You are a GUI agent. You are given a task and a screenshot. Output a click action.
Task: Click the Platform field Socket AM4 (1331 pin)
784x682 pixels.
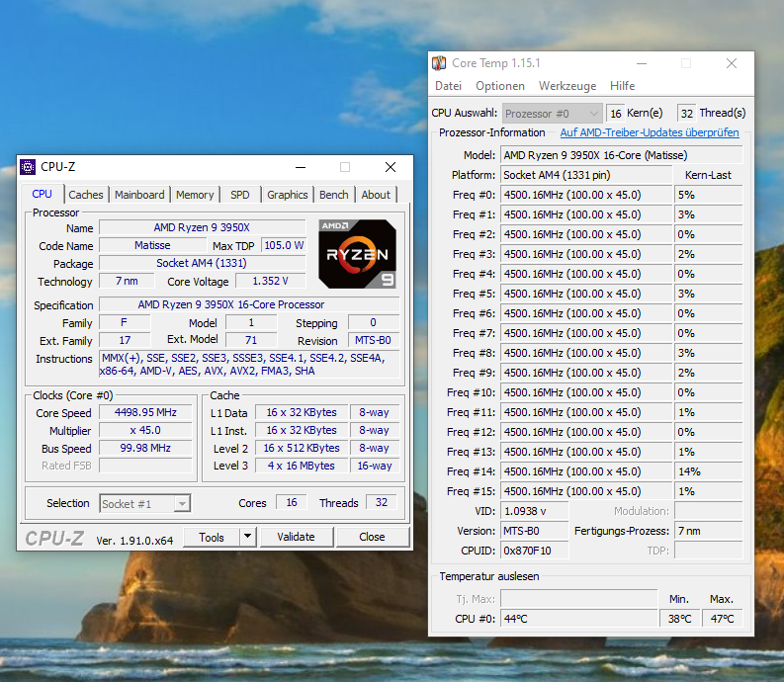586,175
